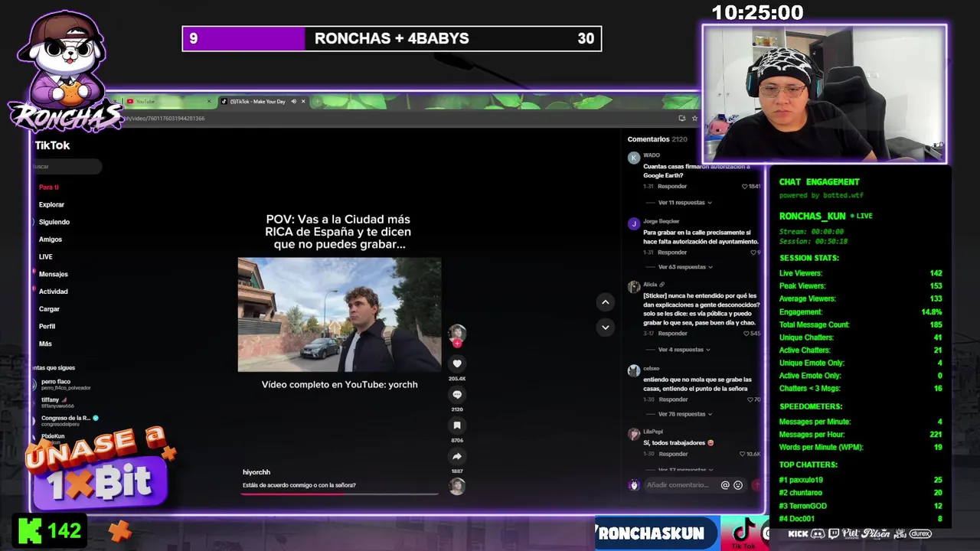The image size is (980, 551).
Task: Like the video with the heart icon
Action: point(457,364)
